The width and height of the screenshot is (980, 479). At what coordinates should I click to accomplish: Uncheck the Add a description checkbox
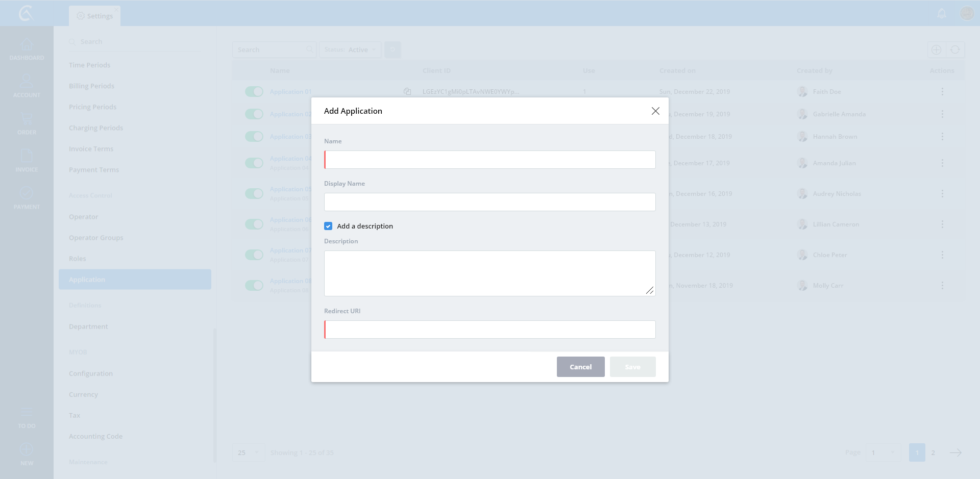click(328, 226)
